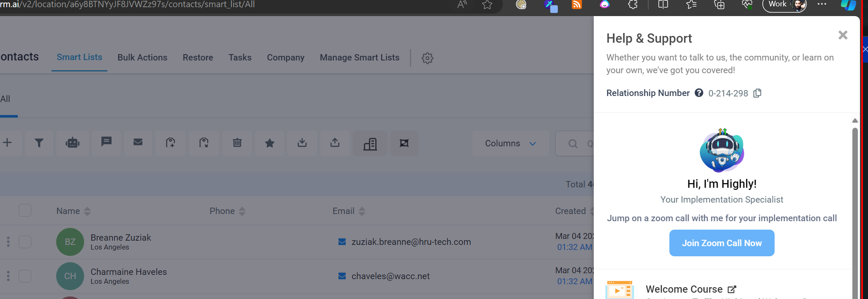Click the send SMS chat icon
The image size is (868, 299).
(x=106, y=142)
